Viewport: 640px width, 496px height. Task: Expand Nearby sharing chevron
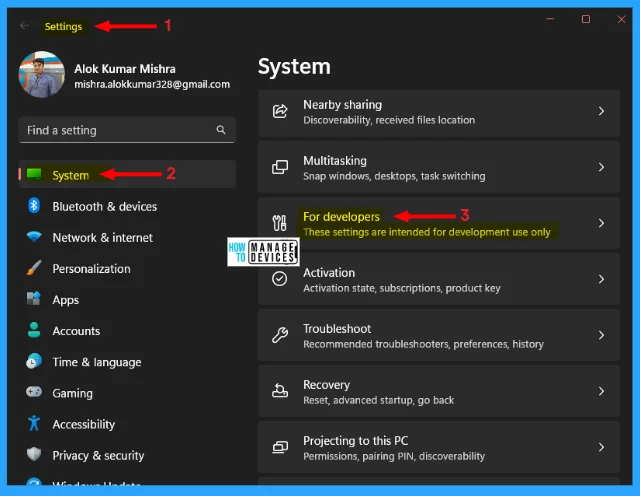pos(601,111)
